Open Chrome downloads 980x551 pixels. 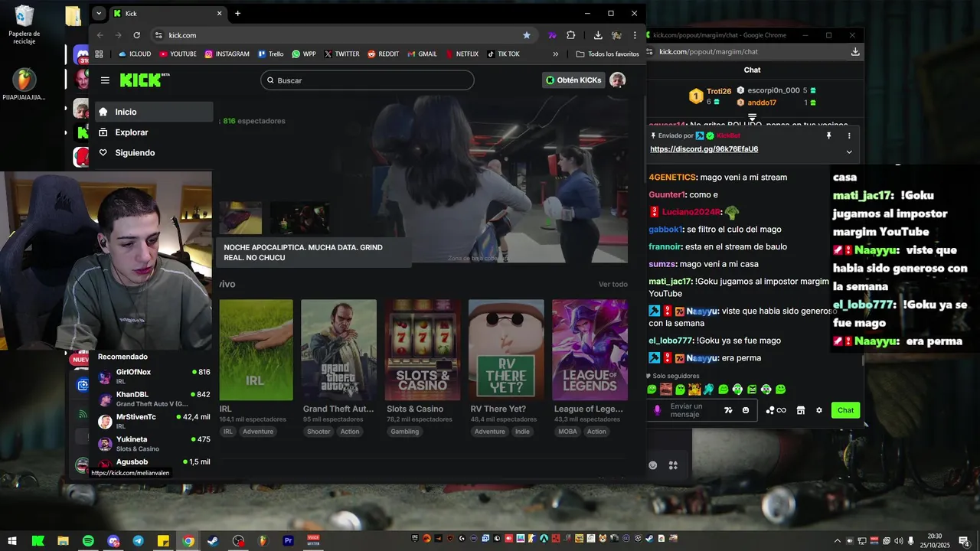[x=598, y=35]
